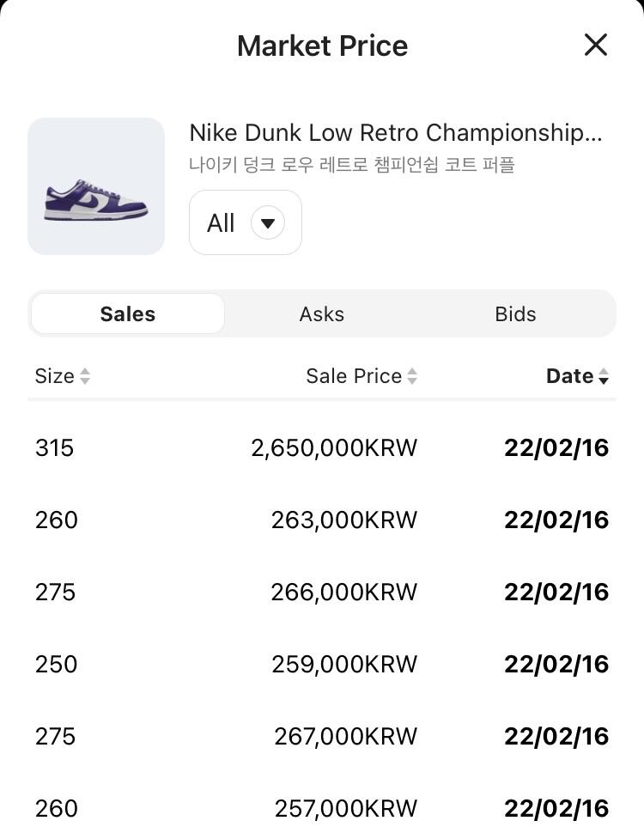Switch to the Bids tab

pyautogui.click(x=515, y=314)
